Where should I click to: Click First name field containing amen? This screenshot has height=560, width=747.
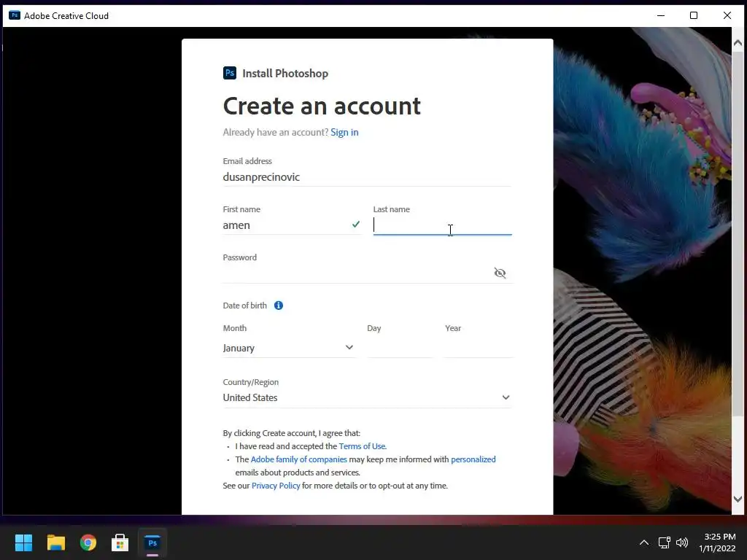292,225
